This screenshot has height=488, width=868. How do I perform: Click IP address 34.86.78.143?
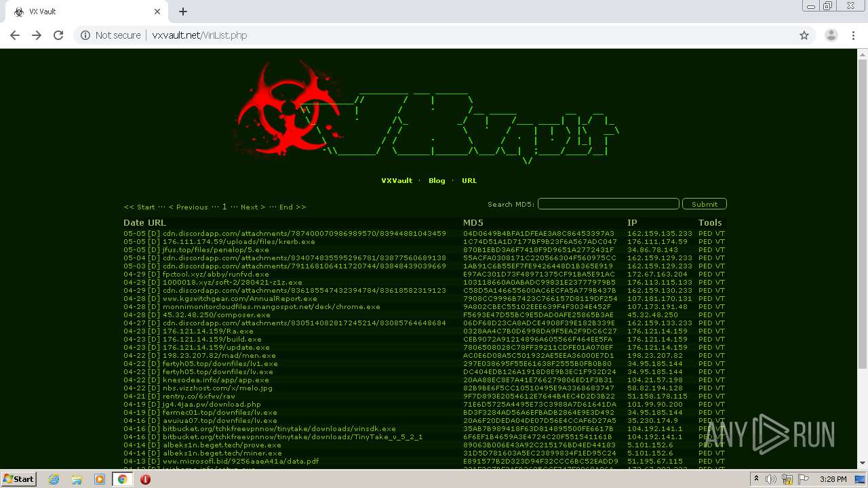point(652,250)
